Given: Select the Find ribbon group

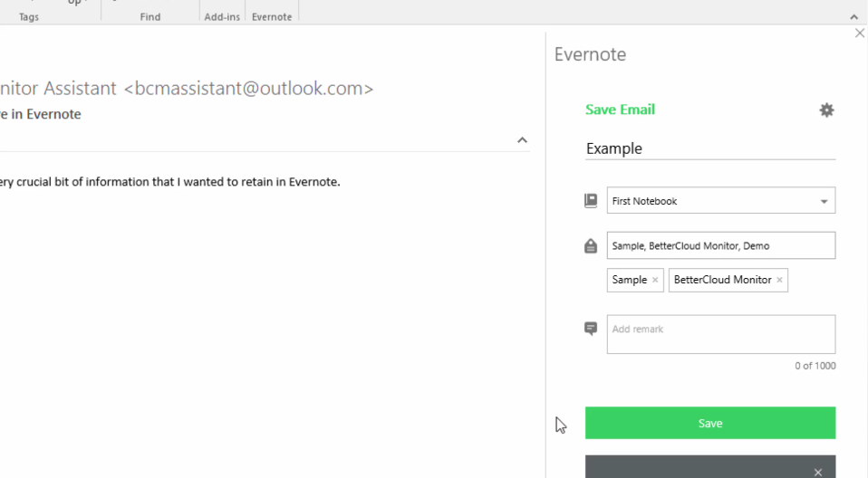Looking at the screenshot, I should point(150,17).
